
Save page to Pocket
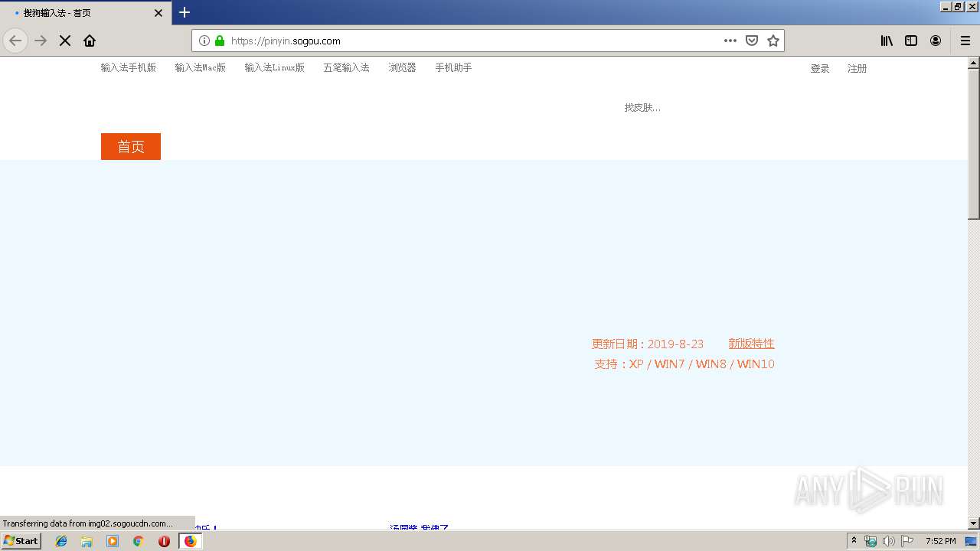click(752, 41)
